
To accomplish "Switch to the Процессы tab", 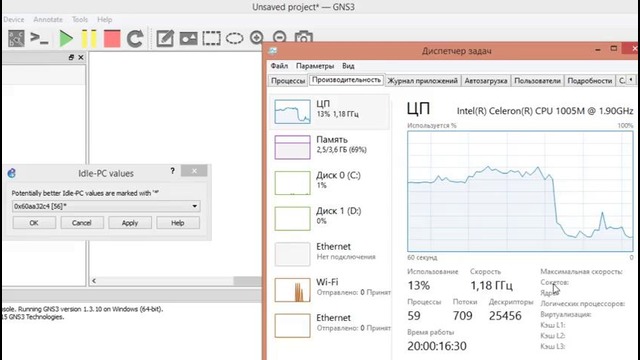I will (288, 81).
